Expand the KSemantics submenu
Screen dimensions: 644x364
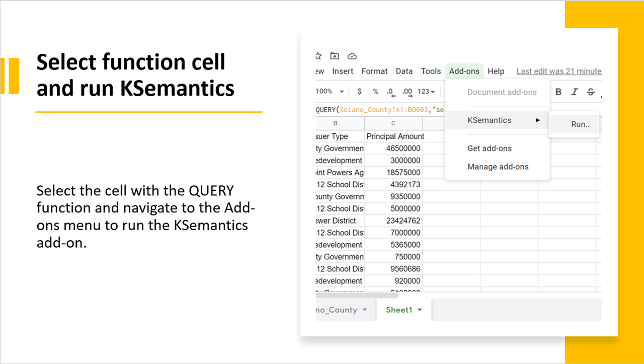(489, 120)
